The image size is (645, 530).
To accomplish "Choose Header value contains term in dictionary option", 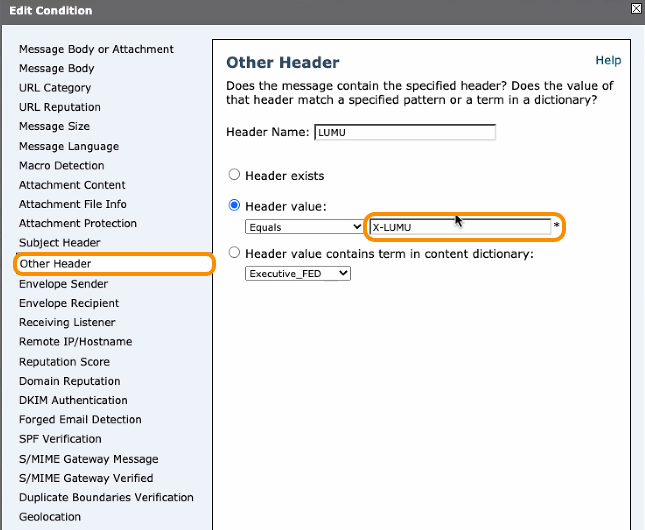I will click(x=235, y=253).
